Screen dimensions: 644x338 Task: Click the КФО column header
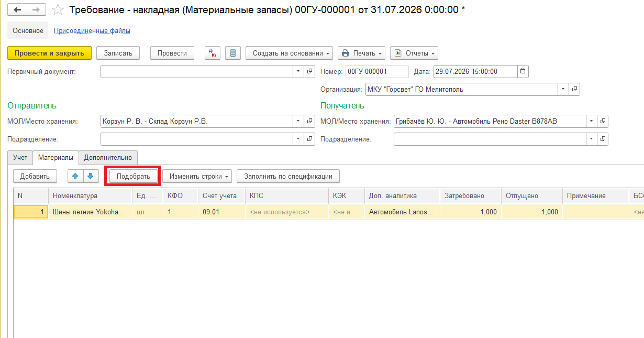click(181, 195)
